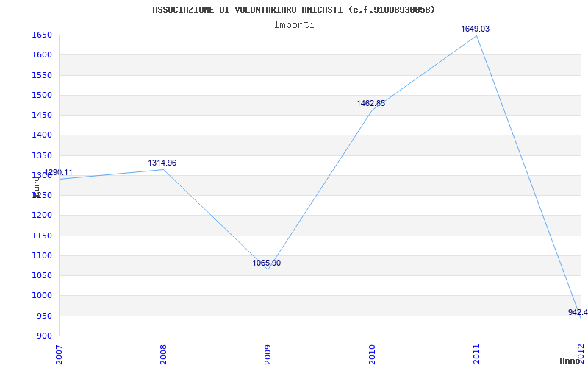Select the 'Importi' chart subtitle
The image size is (588, 368).
click(294, 25)
